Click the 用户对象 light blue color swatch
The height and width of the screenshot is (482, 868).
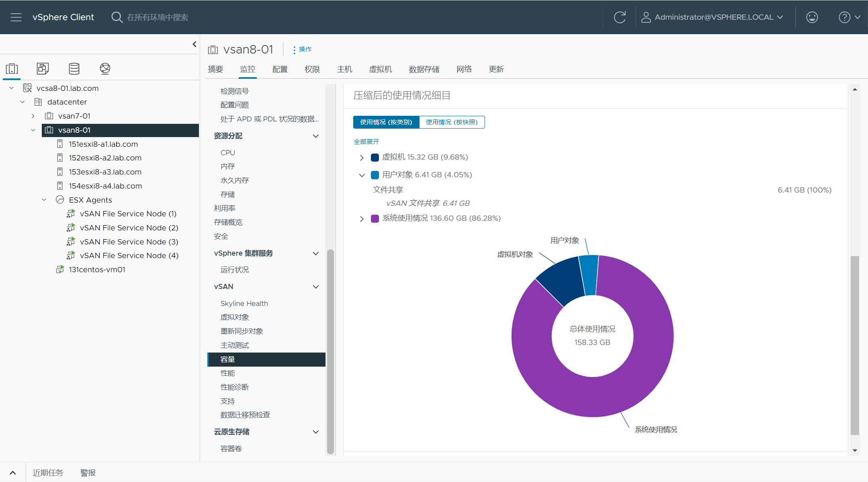coord(375,175)
